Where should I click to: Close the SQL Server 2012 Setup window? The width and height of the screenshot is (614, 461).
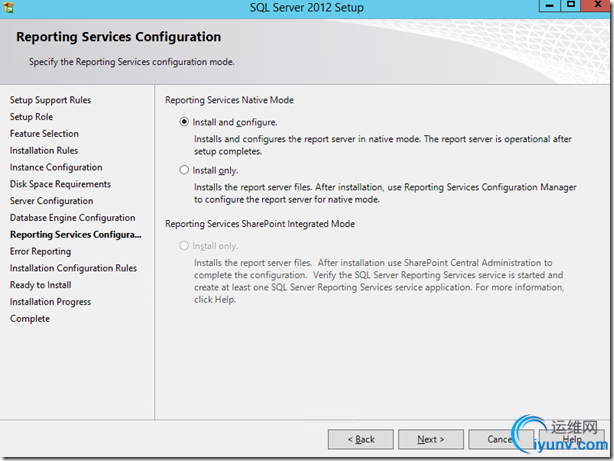597,5
